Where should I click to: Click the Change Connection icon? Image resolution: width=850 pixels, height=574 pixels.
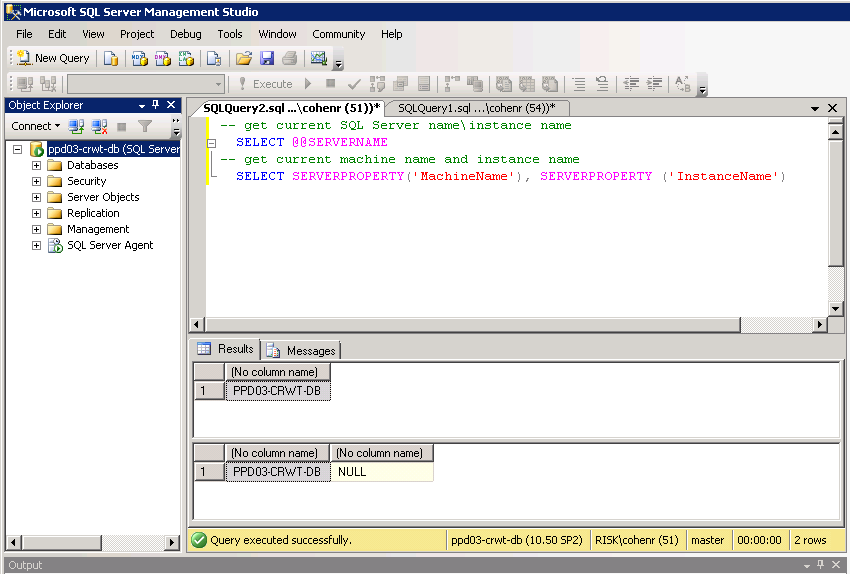[x=48, y=84]
